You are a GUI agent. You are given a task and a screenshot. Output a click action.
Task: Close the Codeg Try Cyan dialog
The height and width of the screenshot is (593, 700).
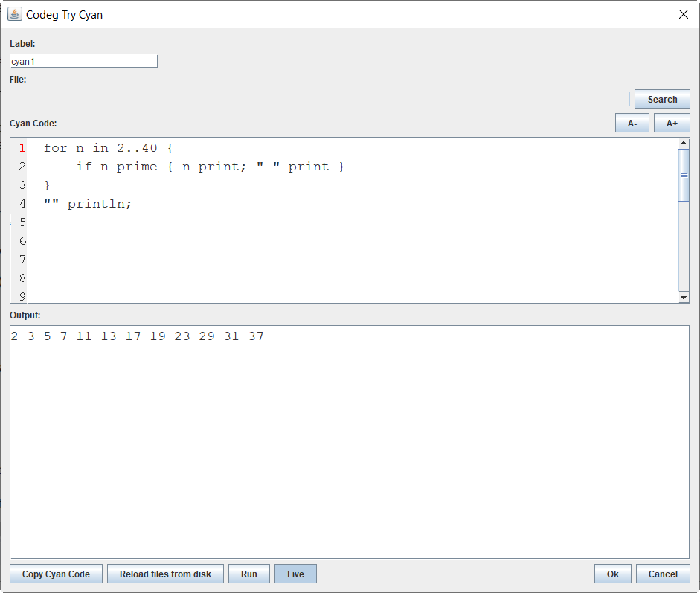(x=683, y=14)
